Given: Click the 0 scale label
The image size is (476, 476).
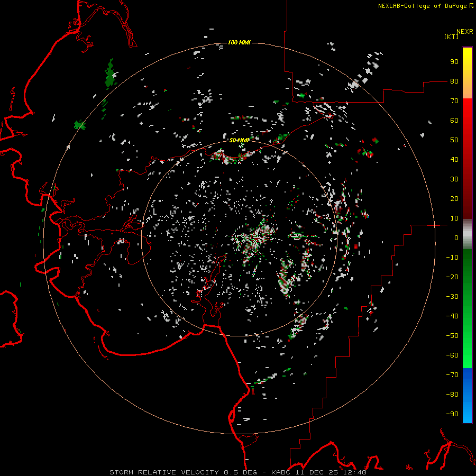Looking at the screenshot, I should (x=456, y=237).
